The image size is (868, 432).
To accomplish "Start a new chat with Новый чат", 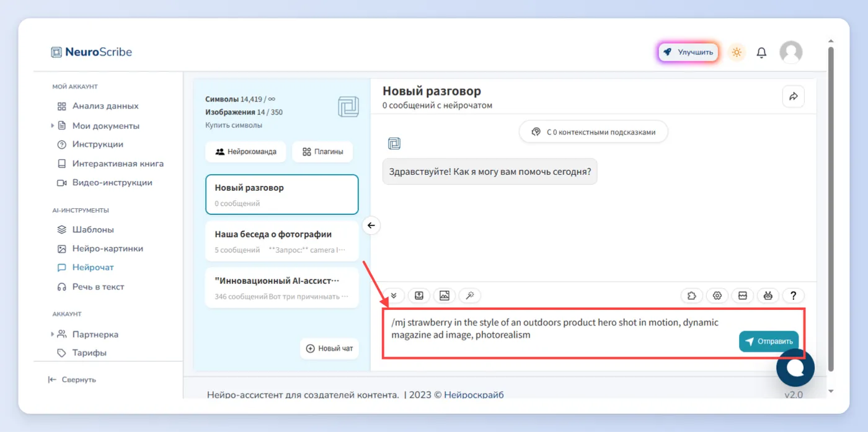I will (329, 348).
